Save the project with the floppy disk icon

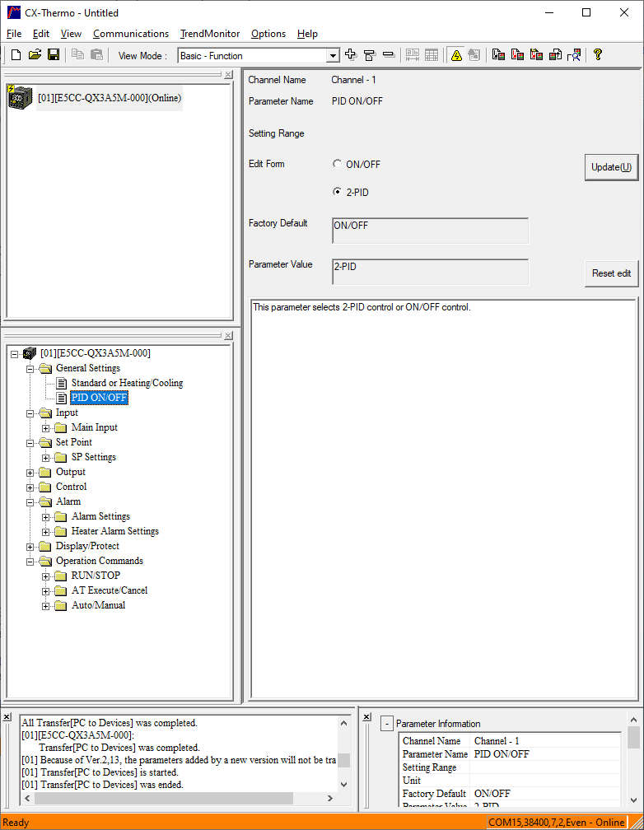pyautogui.click(x=54, y=54)
